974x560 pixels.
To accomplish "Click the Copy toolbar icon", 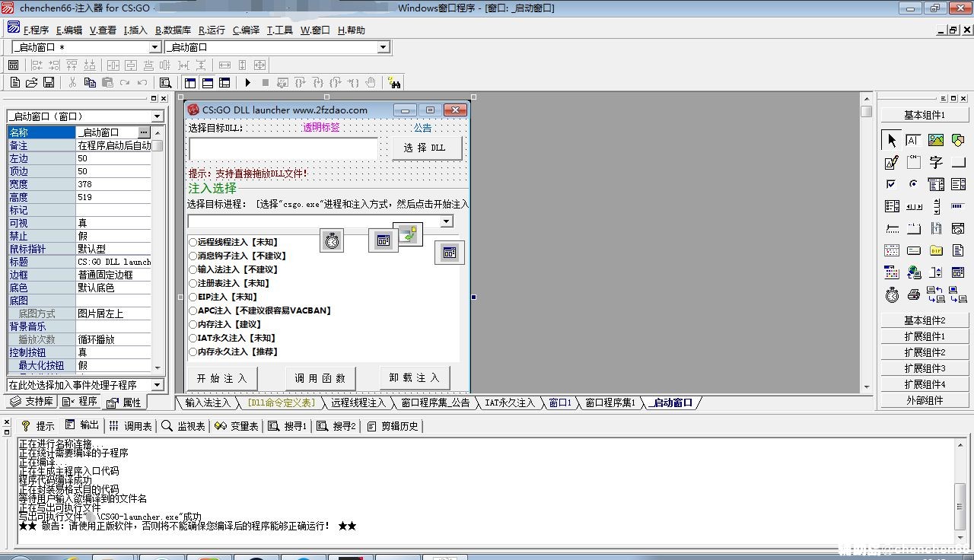I will tap(90, 82).
